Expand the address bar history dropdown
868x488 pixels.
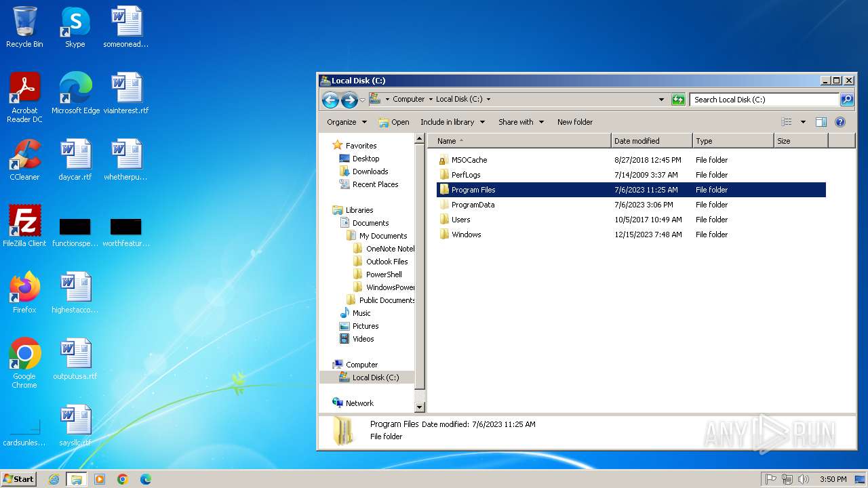(662, 100)
